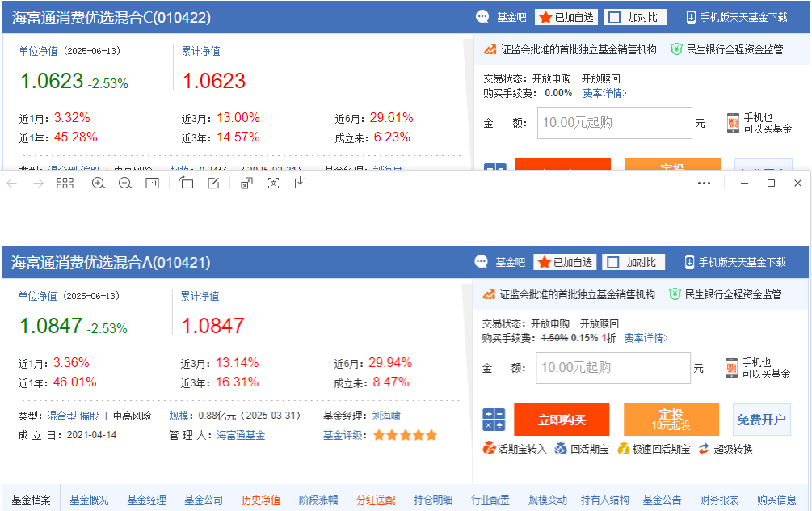
Task: Go to previous image with back arrow
Action: click(x=12, y=184)
